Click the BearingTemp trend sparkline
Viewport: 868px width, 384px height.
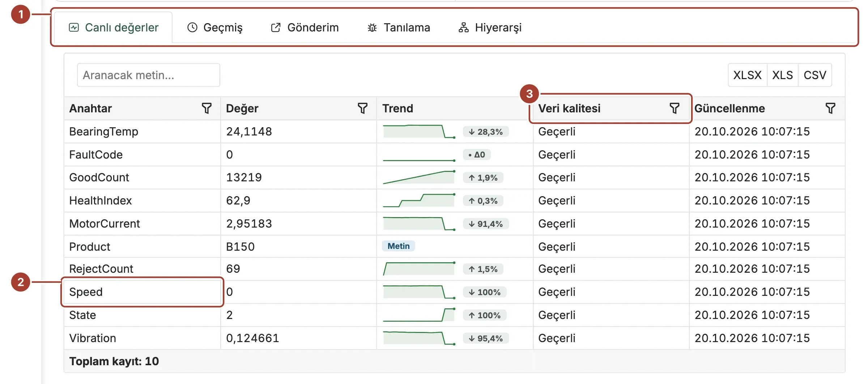pyautogui.click(x=419, y=131)
